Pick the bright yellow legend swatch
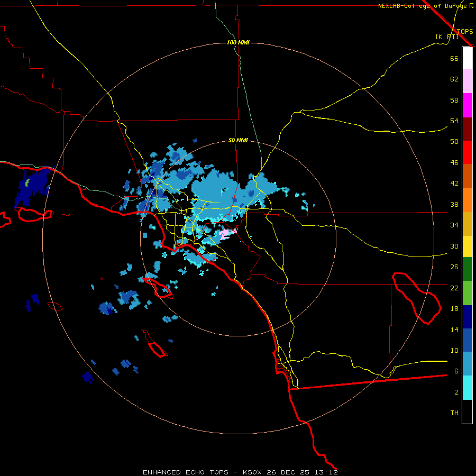This screenshot has height=476, width=476. 467,246
